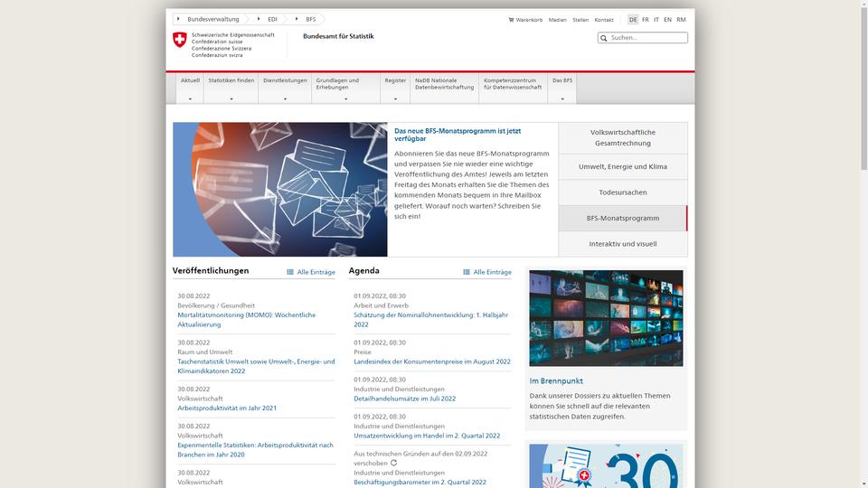The width and height of the screenshot is (868, 488).
Task: Click the arrow before BFS breadcrumb
Action: [297, 19]
